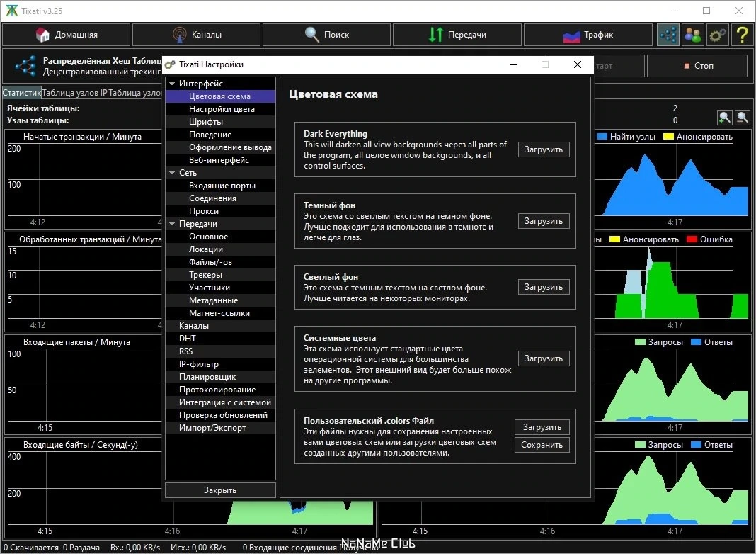Select Каналы in settings tree

[220, 326]
